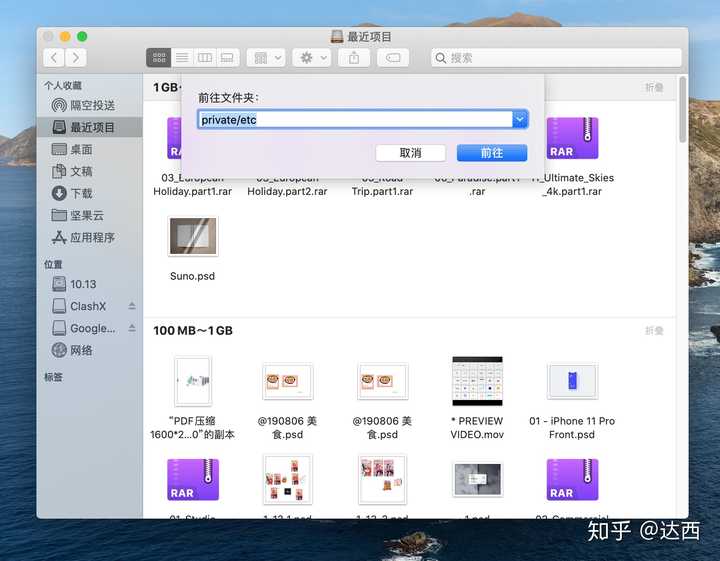Click the vertical scrollbar handle
720x561 pixels.
682,109
